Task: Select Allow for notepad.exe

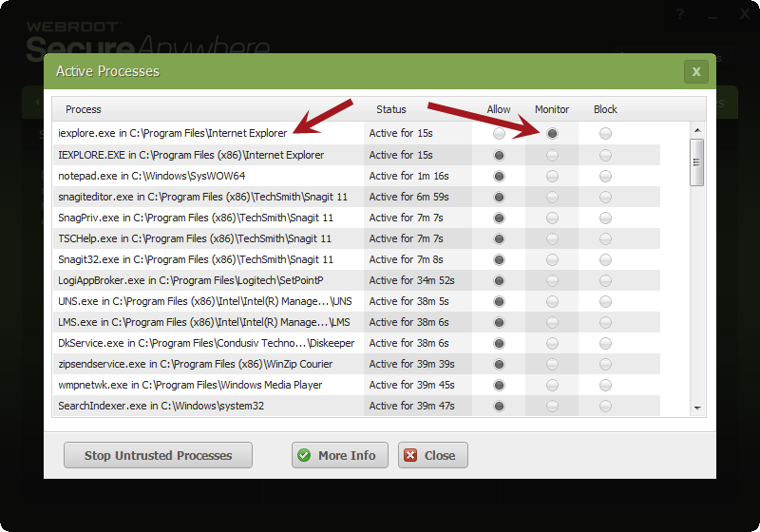Action: 499,176
